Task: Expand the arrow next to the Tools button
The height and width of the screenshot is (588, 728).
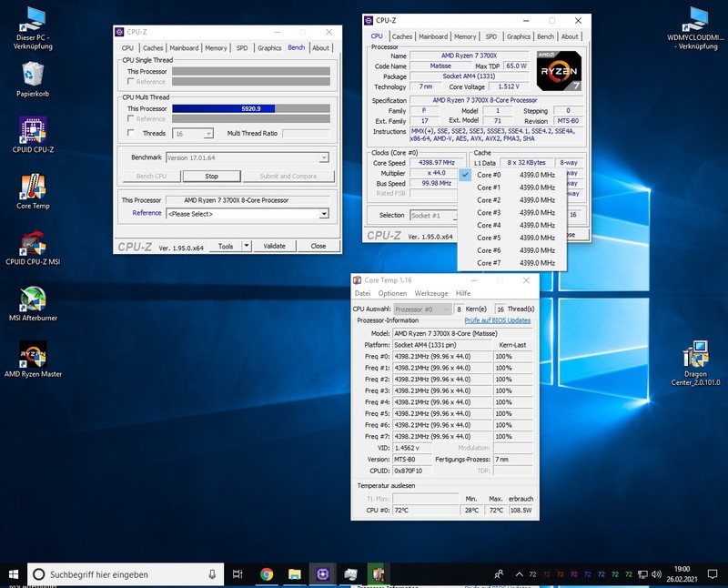Action: click(247, 246)
